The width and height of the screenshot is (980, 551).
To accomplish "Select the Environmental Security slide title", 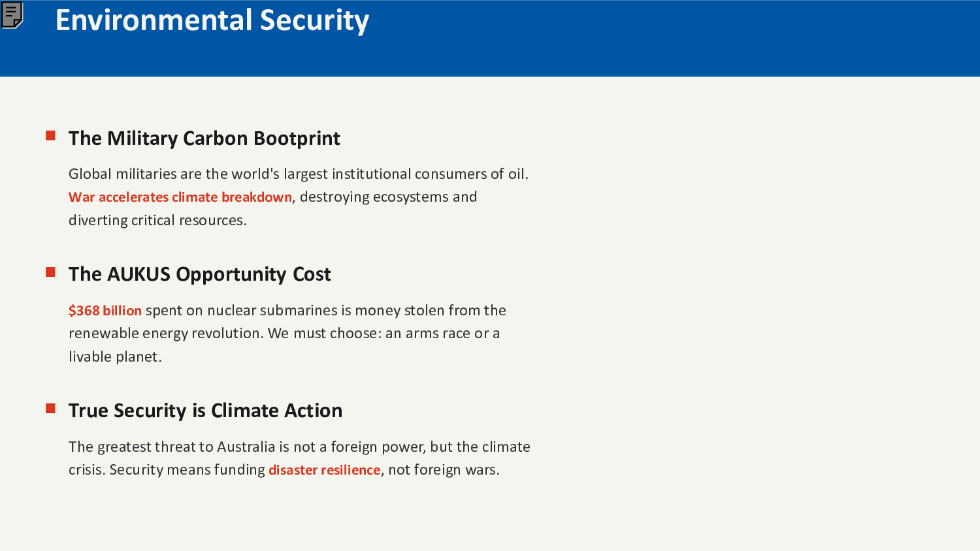I will coord(212,20).
